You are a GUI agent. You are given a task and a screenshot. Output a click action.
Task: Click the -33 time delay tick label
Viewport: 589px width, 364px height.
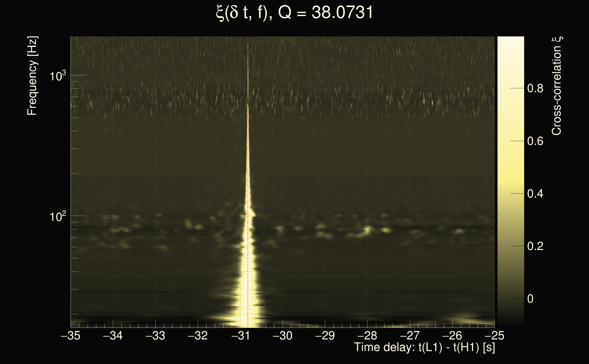pyautogui.click(x=155, y=336)
